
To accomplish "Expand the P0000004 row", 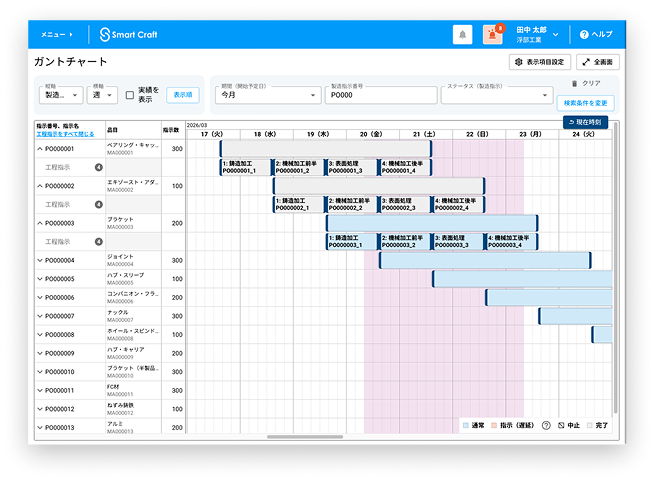I will 40,260.
